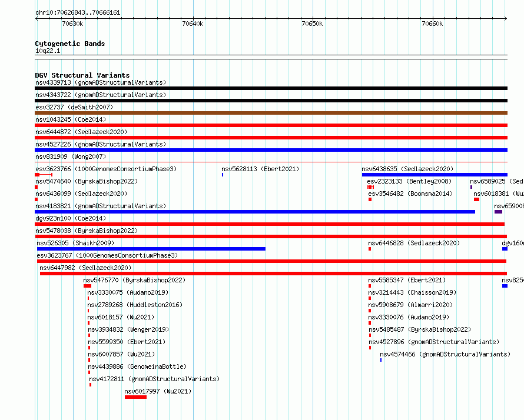Open the nsv4343722 gnomADStructuralVariants entry

click(101, 95)
